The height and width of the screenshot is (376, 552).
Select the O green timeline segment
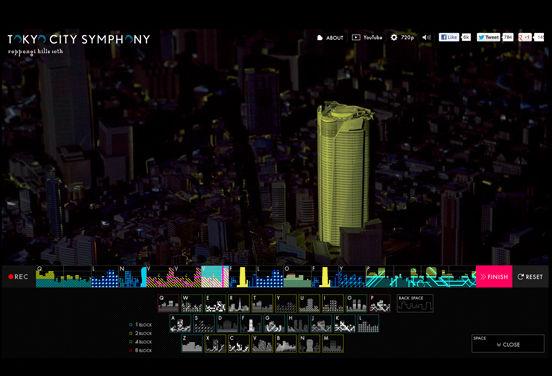(x=297, y=276)
